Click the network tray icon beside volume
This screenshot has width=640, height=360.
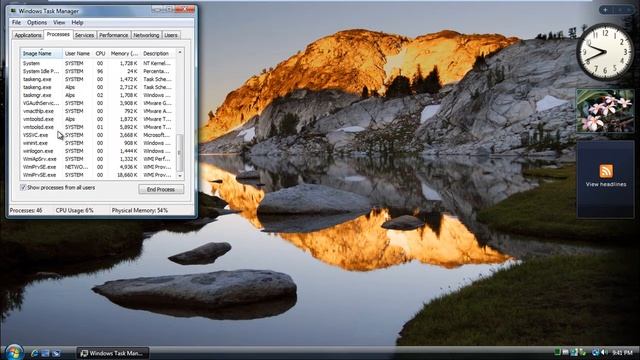coord(595,352)
